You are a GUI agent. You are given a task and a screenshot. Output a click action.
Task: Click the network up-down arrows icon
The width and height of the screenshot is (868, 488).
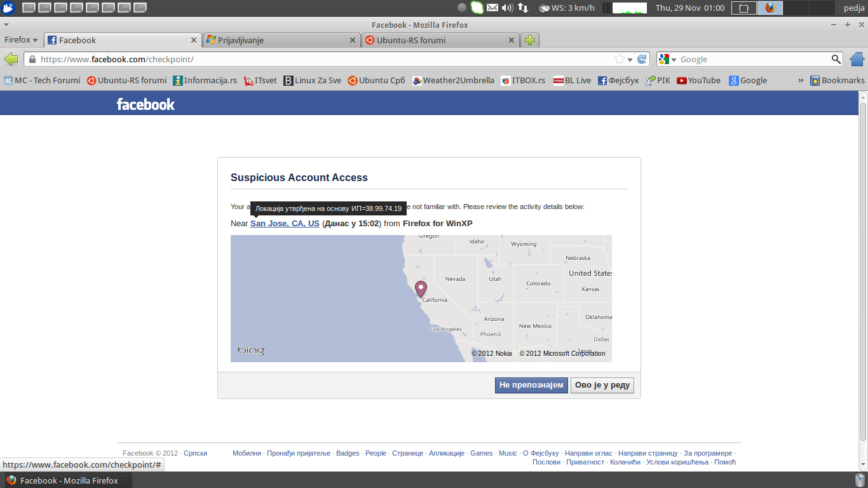(x=523, y=8)
